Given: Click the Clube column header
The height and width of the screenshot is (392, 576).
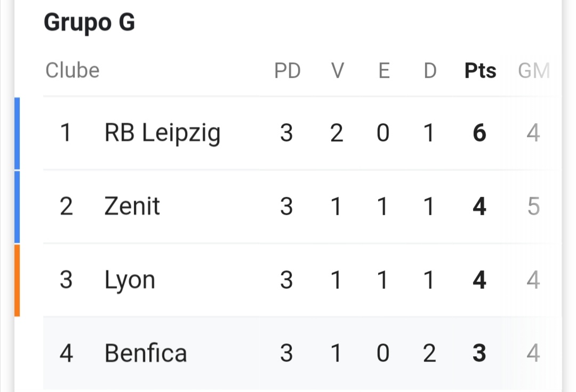Looking at the screenshot, I should [73, 70].
